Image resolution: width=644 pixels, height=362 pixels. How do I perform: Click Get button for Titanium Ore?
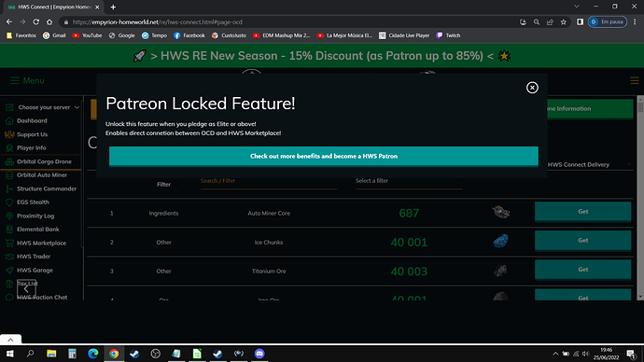pyautogui.click(x=582, y=270)
